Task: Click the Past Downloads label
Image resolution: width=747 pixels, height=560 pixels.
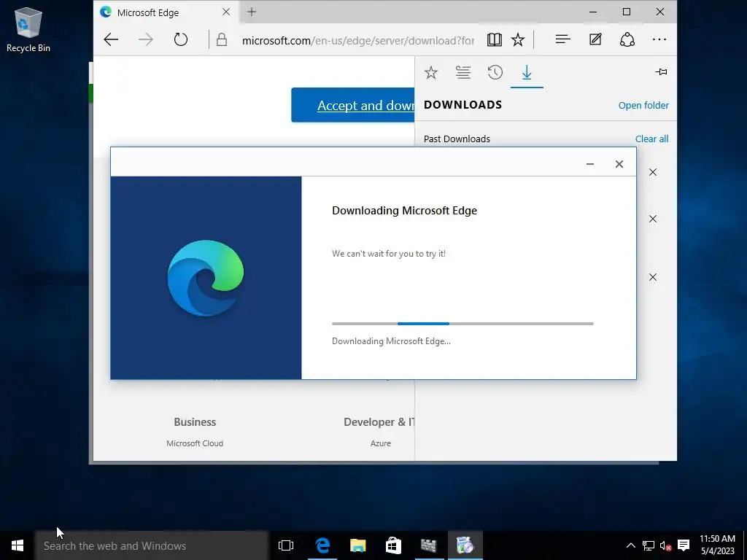Action: coord(457,139)
